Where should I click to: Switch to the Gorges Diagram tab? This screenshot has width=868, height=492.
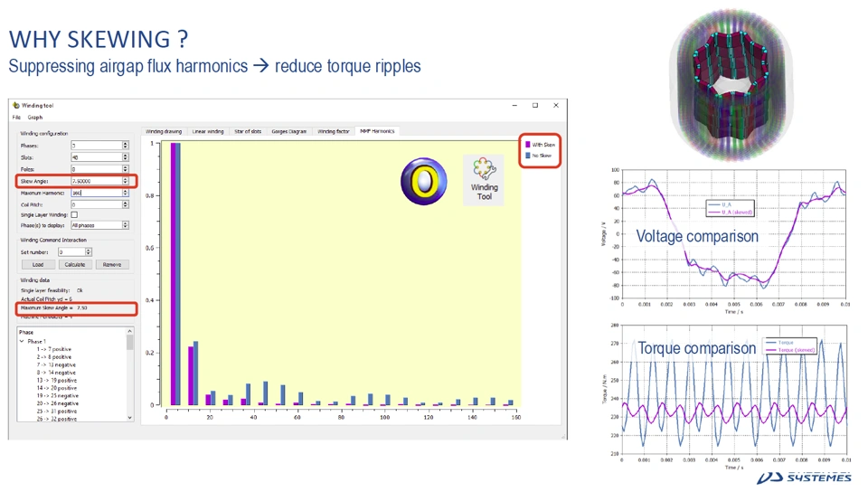[x=289, y=132]
